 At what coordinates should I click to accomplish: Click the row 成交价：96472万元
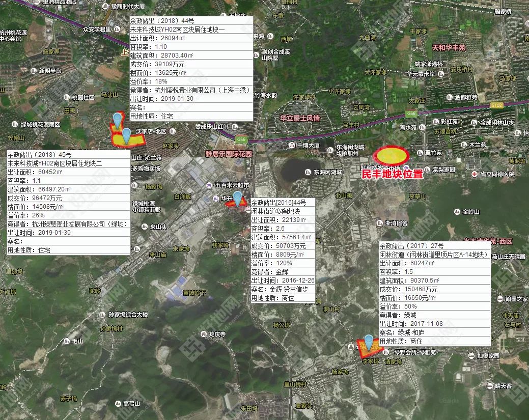point(69,198)
